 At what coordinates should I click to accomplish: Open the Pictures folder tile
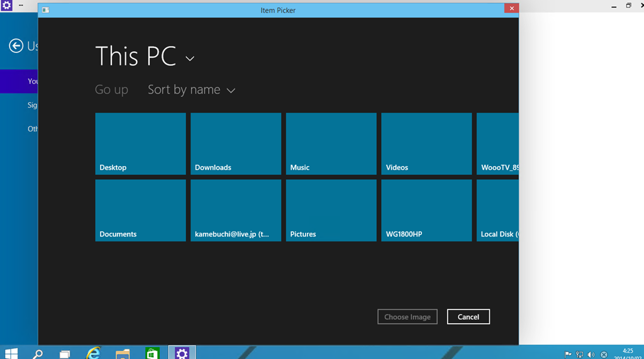click(x=331, y=211)
